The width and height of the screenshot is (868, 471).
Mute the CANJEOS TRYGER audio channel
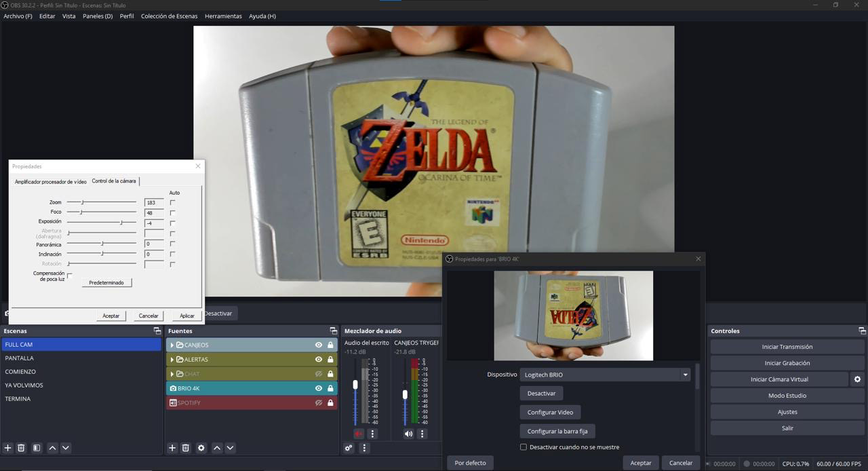[408, 434]
